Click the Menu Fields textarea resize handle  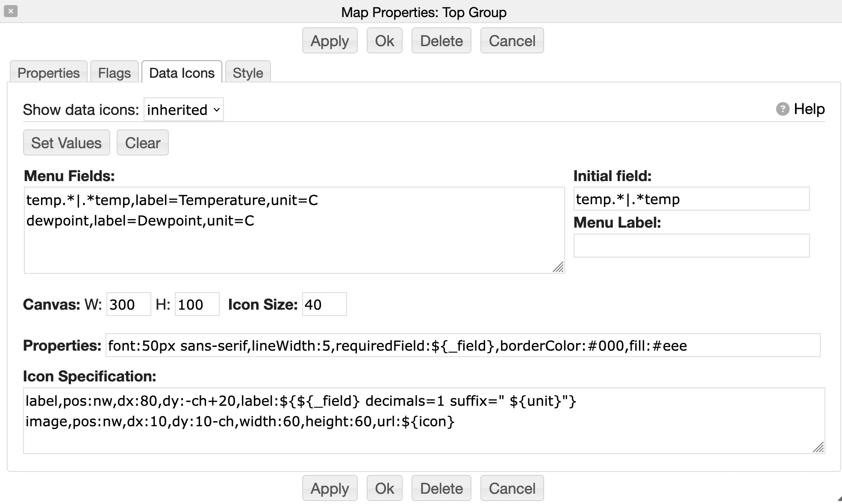tap(558, 267)
